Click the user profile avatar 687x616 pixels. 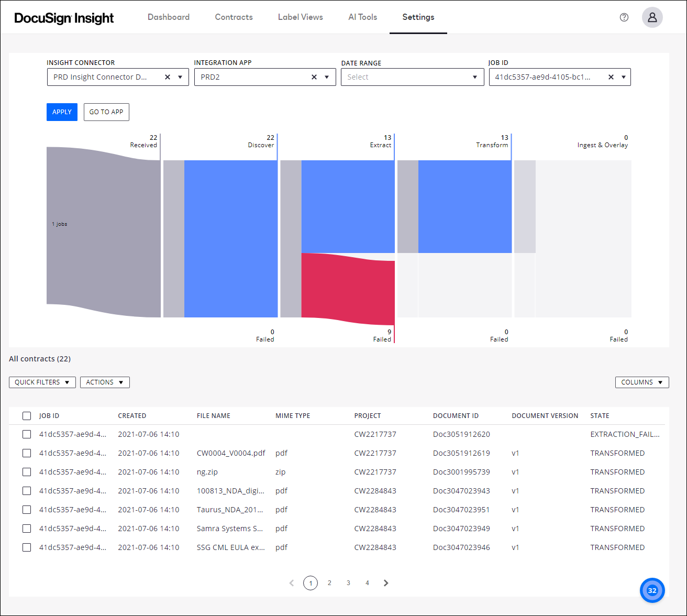coord(652,17)
